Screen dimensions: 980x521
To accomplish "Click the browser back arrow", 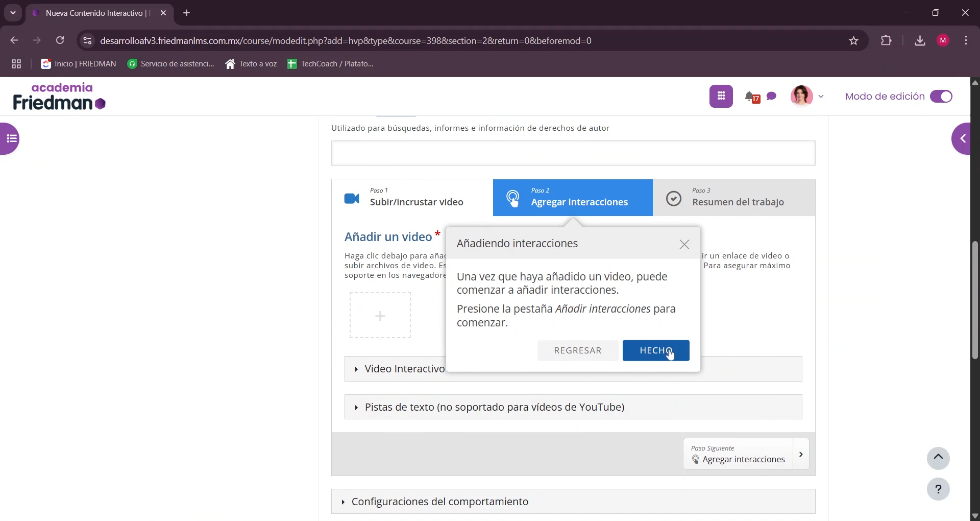I will [14, 40].
